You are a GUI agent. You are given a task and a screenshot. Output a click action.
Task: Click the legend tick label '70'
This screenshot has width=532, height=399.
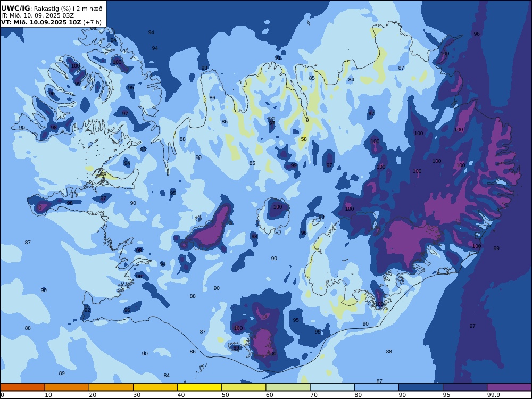pos(314,395)
